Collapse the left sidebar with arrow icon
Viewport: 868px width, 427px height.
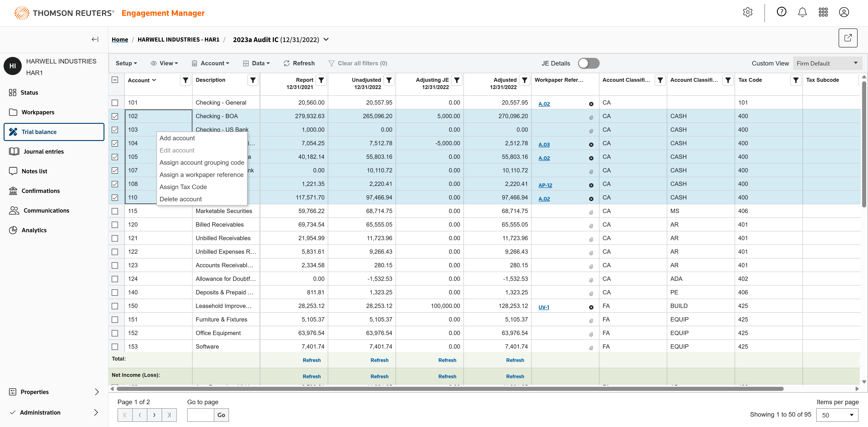coord(95,39)
